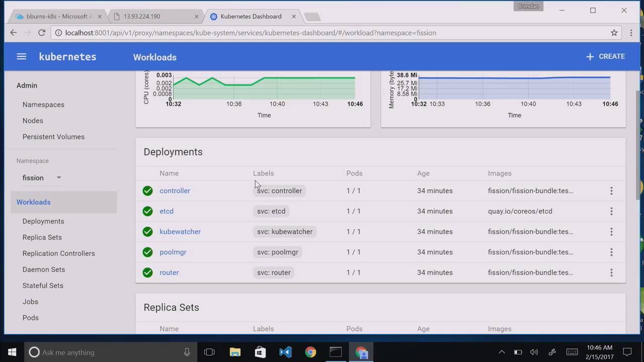This screenshot has width=644, height=362.
Task: Open actions menu for poolmgr deployment
Action: click(611, 252)
